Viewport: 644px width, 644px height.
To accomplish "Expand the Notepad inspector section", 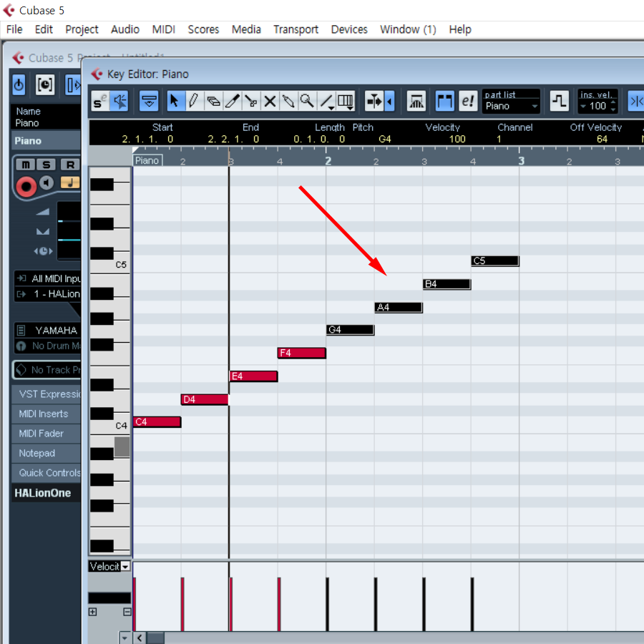I will [46, 454].
